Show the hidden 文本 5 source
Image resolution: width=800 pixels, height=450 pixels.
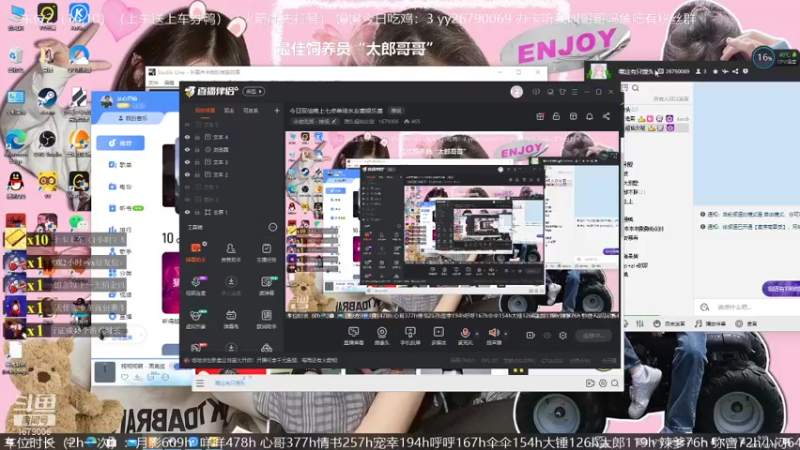tap(187, 124)
